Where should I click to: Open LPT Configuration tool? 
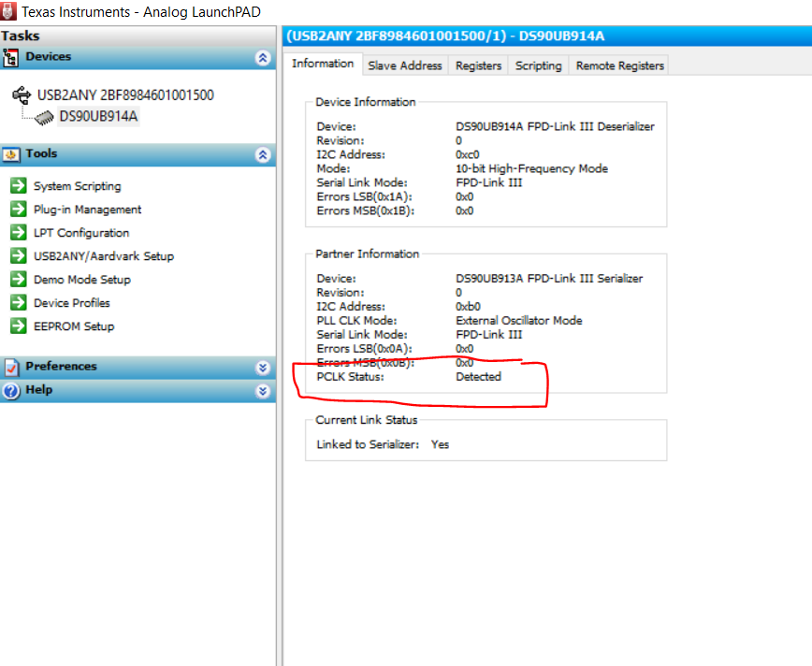point(81,233)
